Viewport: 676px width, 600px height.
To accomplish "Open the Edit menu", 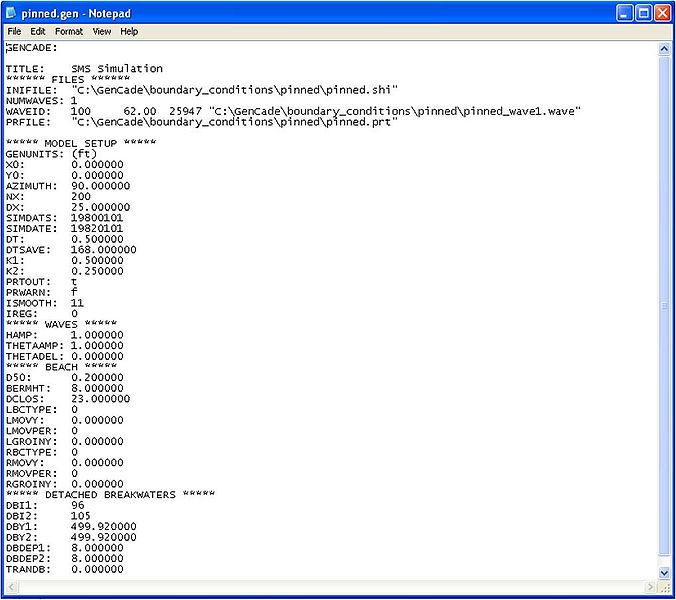I will (x=38, y=31).
